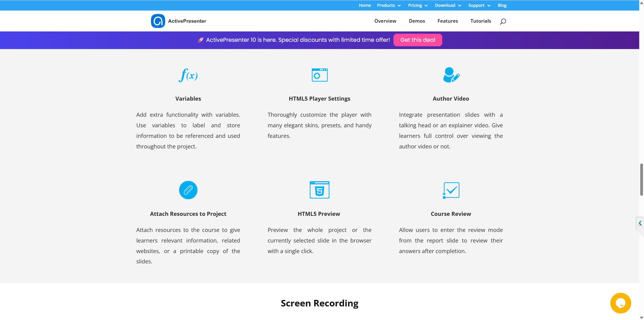Click the Author Video person icon
644x320 pixels.
(451, 75)
